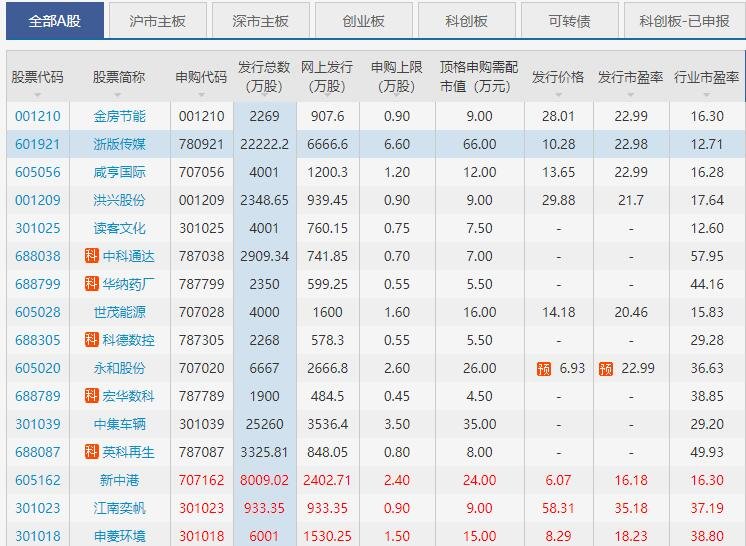Screen dimensions: 746x546
Task: Open the 深市主板 tab
Action: [x=261, y=20]
